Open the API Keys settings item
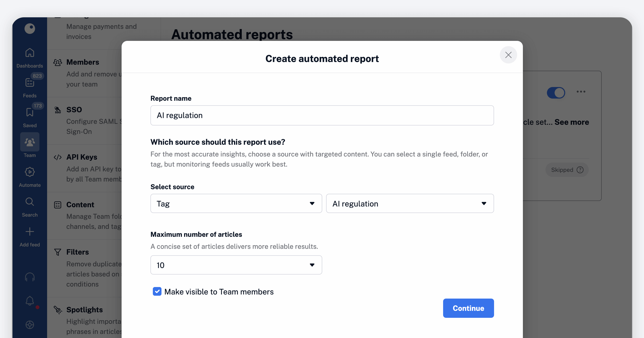 point(81,157)
